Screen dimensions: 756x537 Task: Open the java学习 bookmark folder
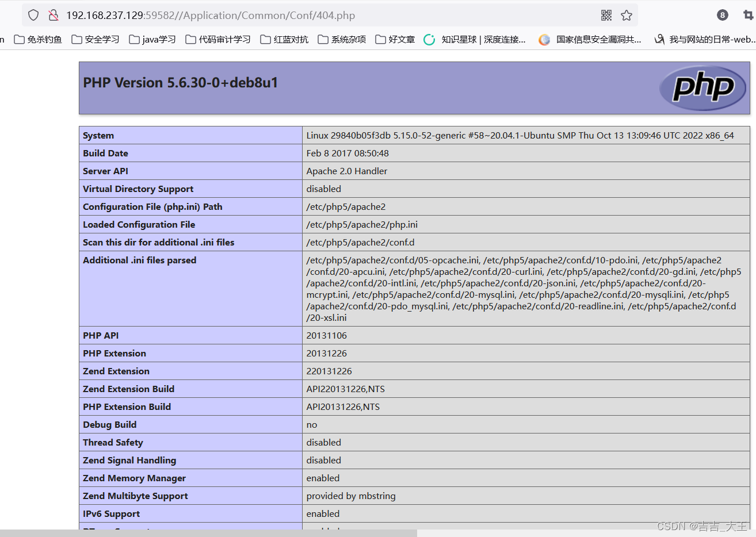point(152,40)
